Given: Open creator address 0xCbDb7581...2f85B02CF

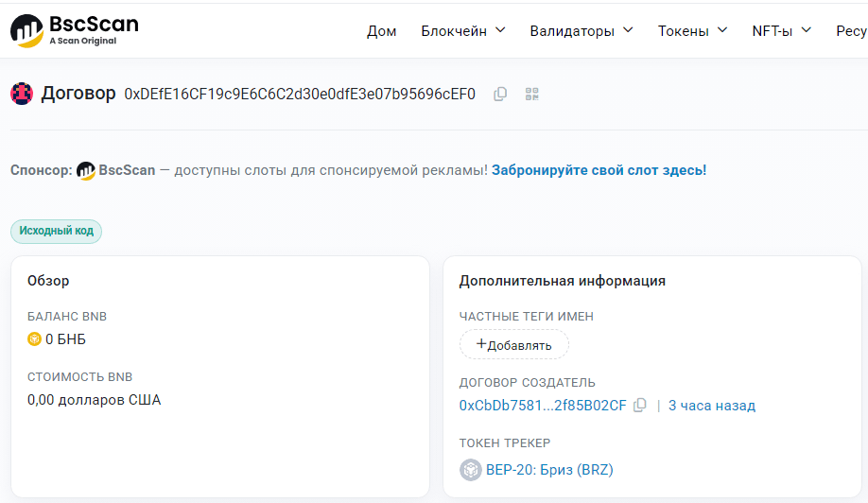Looking at the screenshot, I should pyautogui.click(x=543, y=406).
